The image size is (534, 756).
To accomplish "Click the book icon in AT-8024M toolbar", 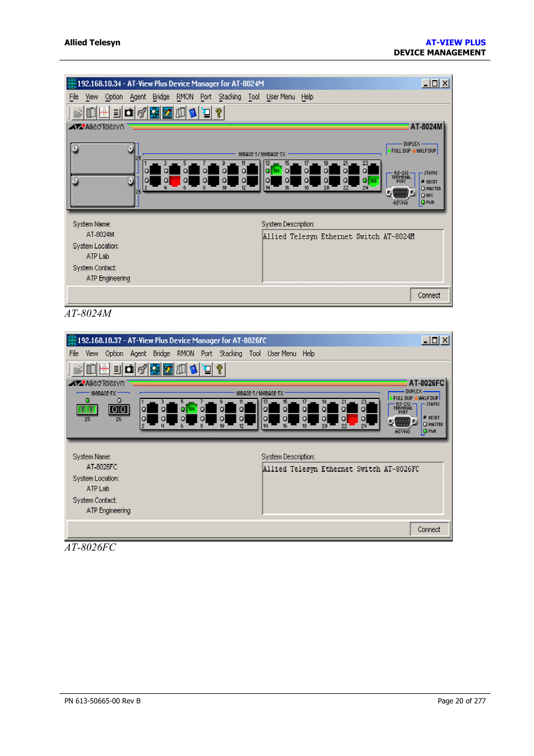I will 91,113.
